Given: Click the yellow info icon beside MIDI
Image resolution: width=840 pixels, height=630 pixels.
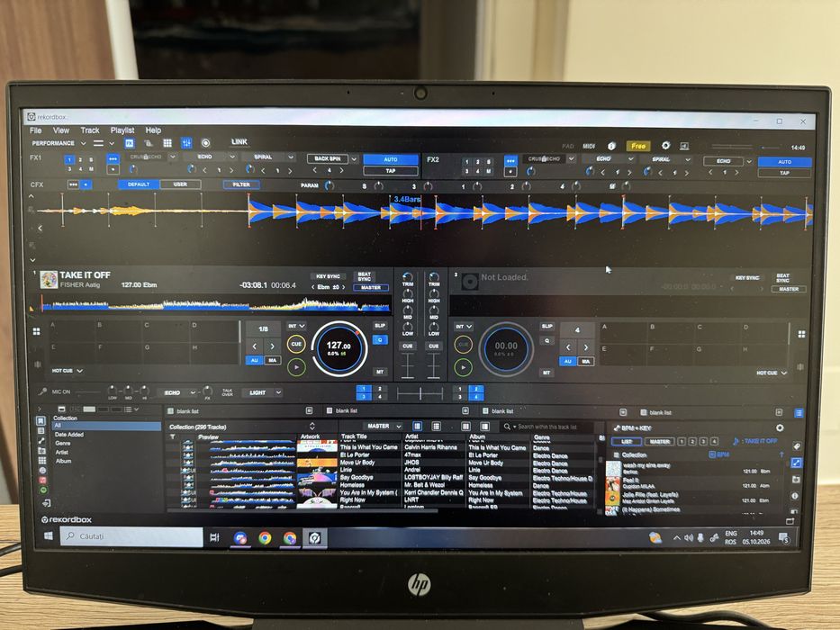Looking at the screenshot, I should coord(612,146).
